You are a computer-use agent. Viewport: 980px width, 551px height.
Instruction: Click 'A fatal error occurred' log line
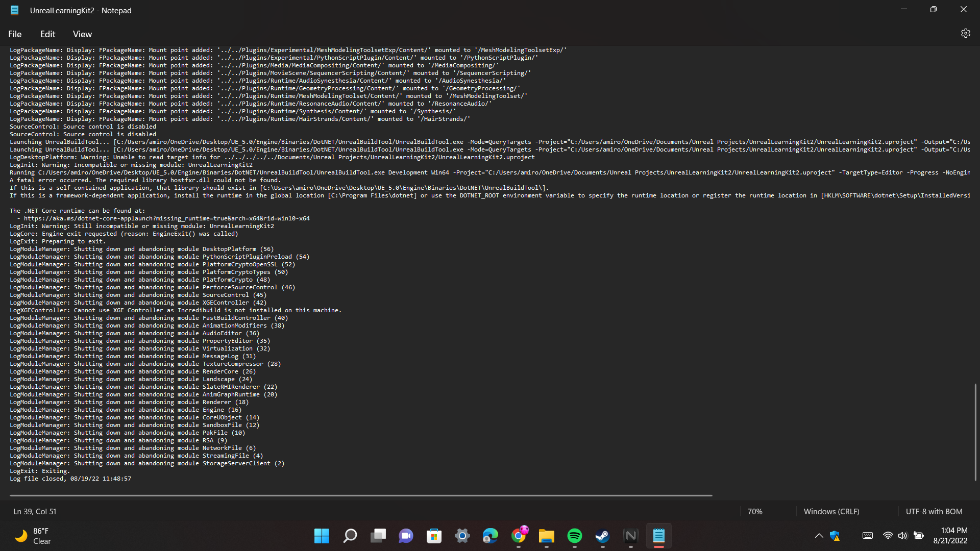tap(145, 180)
